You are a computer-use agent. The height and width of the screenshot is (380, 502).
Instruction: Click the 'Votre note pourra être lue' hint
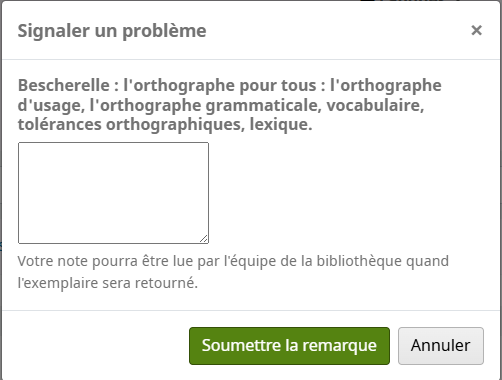(233, 272)
